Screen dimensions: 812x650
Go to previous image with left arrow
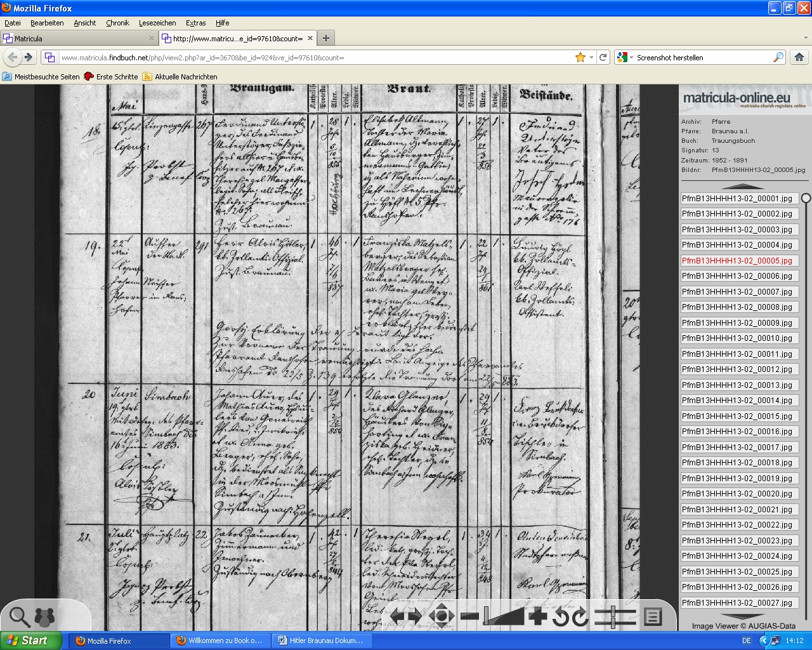[x=397, y=616]
